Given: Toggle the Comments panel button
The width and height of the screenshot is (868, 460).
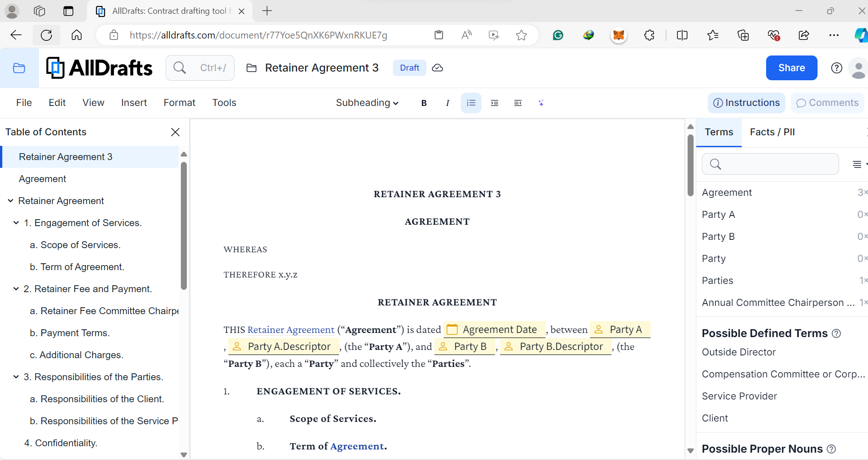Looking at the screenshot, I should coord(828,103).
